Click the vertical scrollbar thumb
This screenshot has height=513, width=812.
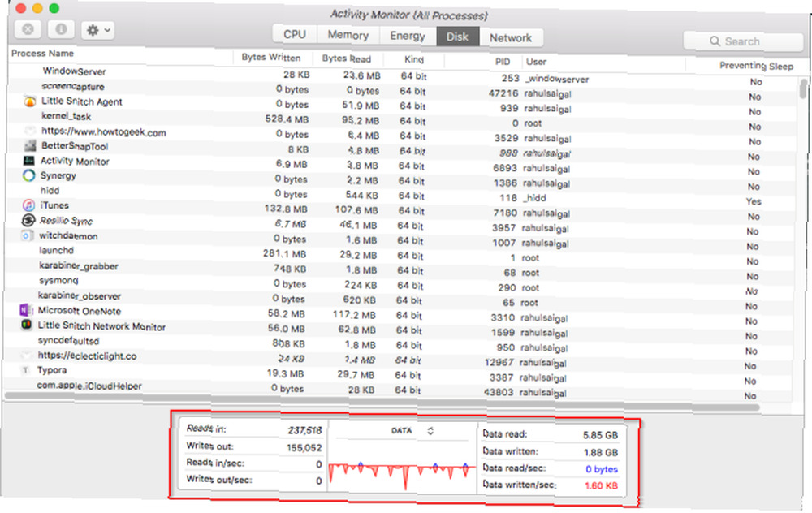click(x=803, y=88)
